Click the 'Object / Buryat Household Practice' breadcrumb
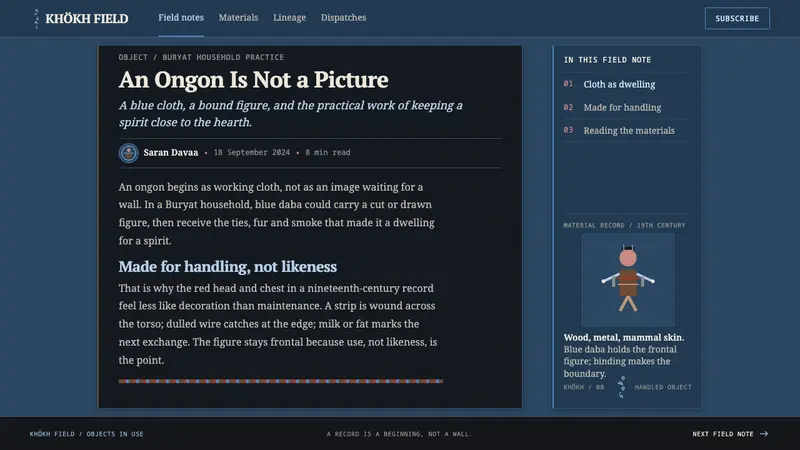Viewport: 800px width, 450px height. (x=202, y=57)
